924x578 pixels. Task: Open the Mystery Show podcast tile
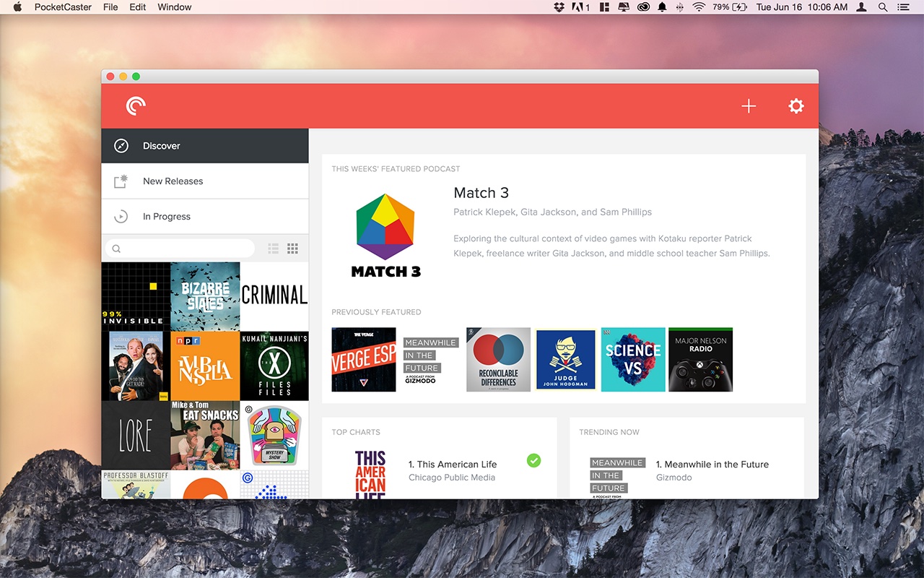pos(274,436)
